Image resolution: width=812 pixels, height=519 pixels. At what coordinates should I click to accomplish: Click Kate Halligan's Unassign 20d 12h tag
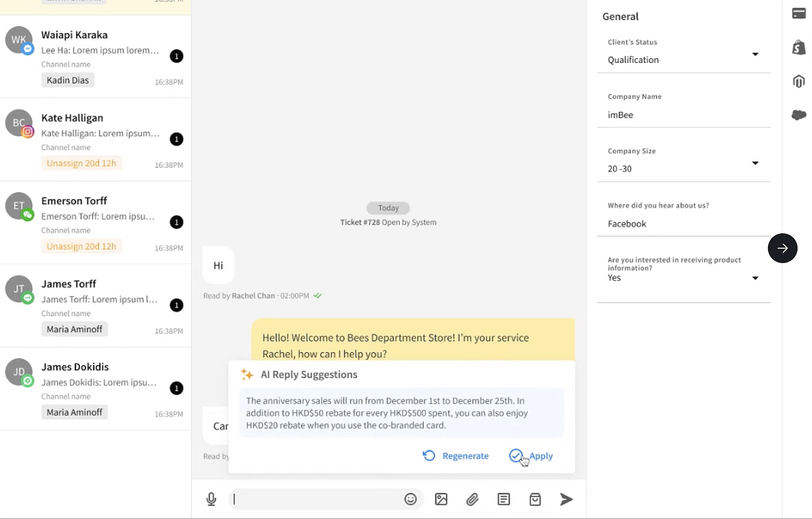click(x=81, y=163)
